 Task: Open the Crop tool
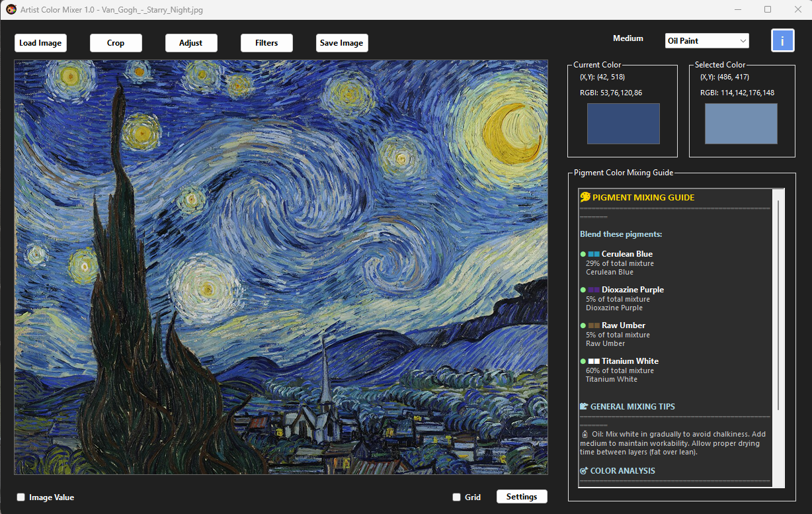[116, 43]
